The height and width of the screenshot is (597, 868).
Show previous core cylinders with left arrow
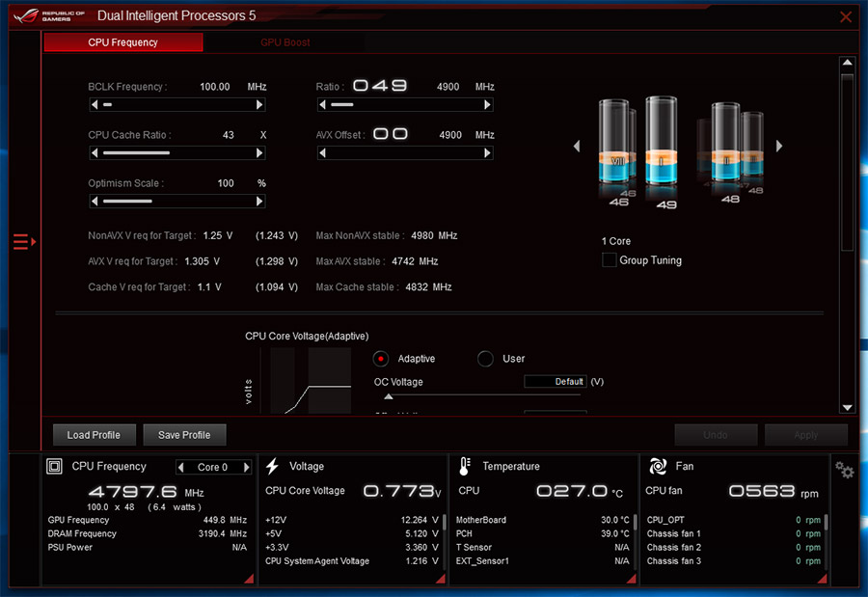[577, 147]
